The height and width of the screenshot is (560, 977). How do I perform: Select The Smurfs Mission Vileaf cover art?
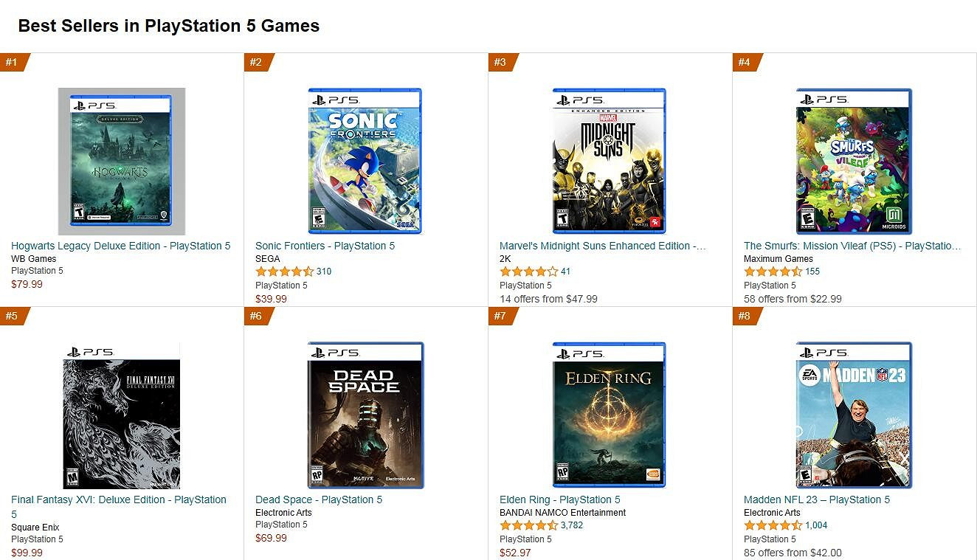(x=854, y=161)
